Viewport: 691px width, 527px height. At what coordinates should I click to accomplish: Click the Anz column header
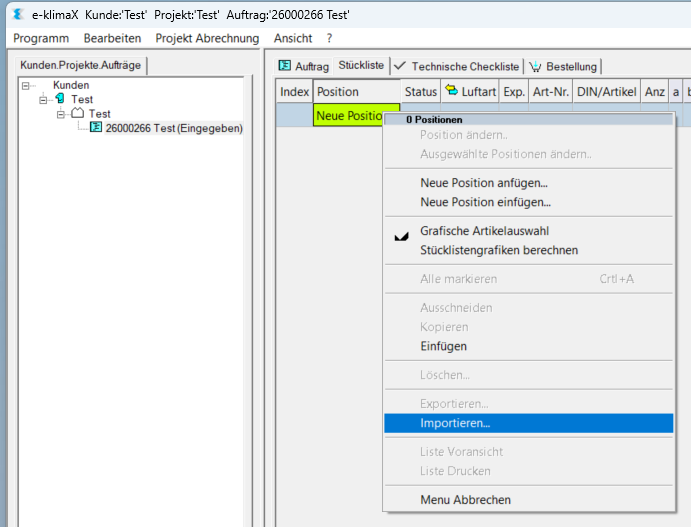(654, 92)
